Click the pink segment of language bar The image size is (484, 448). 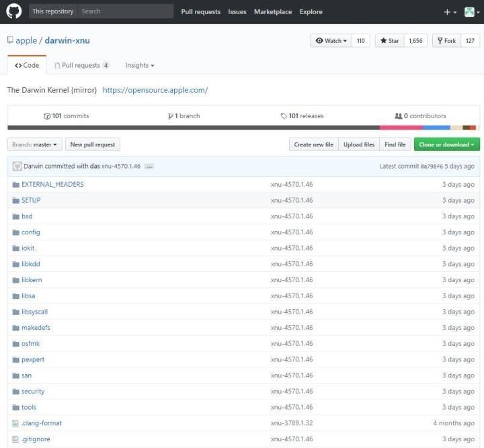coord(401,128)
